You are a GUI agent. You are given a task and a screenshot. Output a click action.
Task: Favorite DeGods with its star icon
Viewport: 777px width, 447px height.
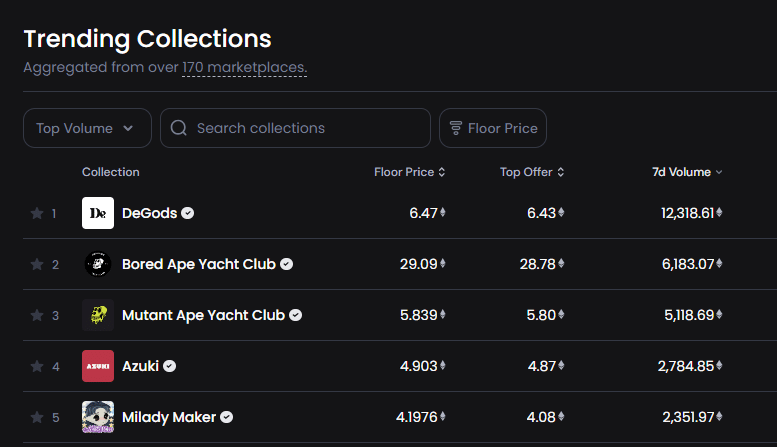[x=37, y=214]
